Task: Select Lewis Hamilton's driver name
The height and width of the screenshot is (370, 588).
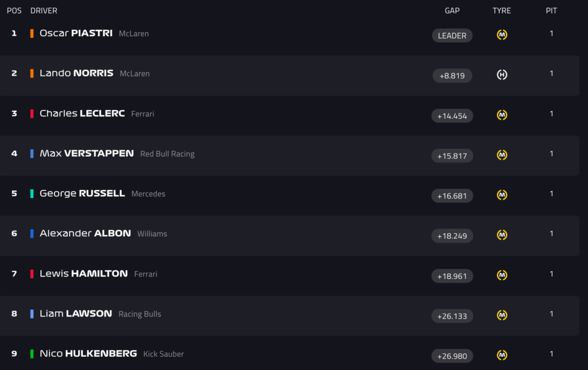Action: point(84,274)
